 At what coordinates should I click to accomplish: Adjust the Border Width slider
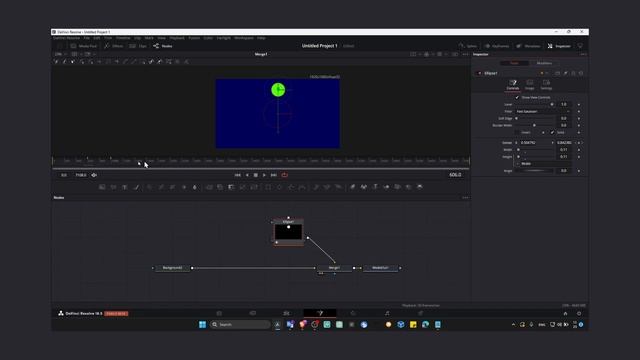pos(535,125)
